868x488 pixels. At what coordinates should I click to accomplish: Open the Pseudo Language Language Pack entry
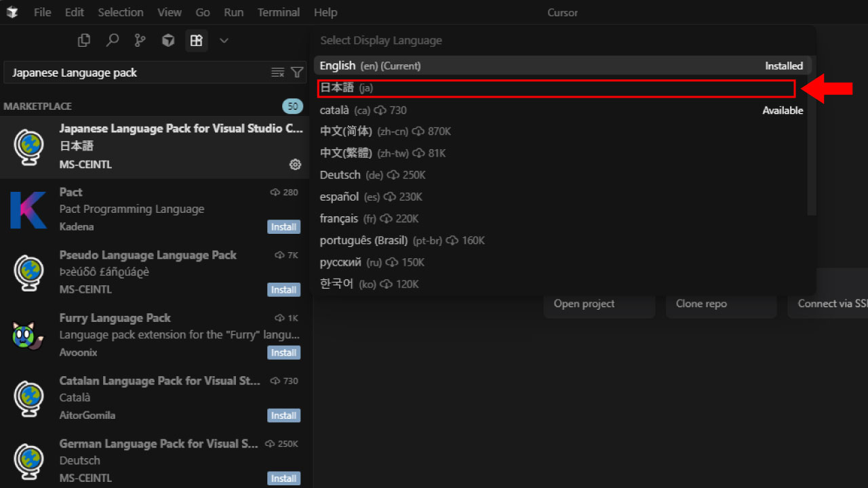pos(156,272)
